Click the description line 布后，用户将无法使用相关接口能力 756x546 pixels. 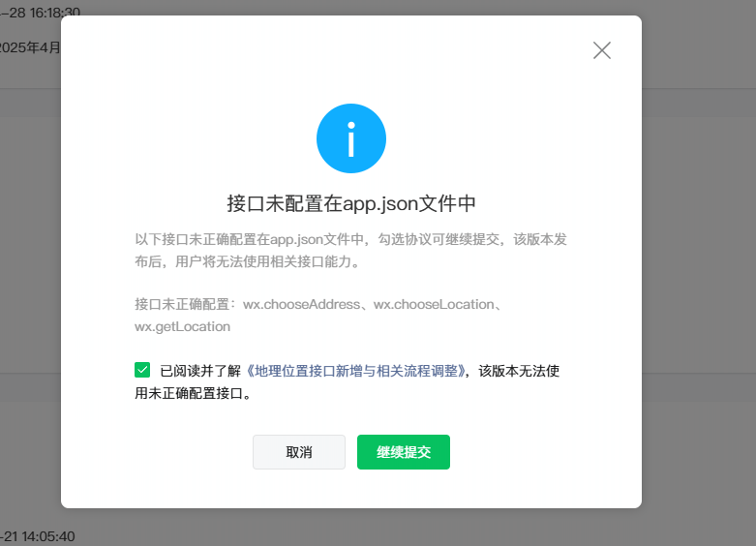point(246,262)
